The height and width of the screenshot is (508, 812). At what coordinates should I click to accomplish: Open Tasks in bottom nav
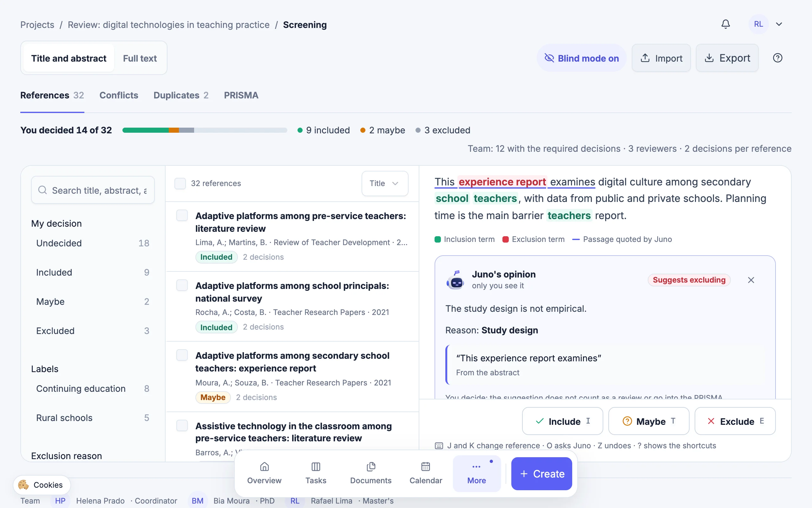(x=316, y=473)
